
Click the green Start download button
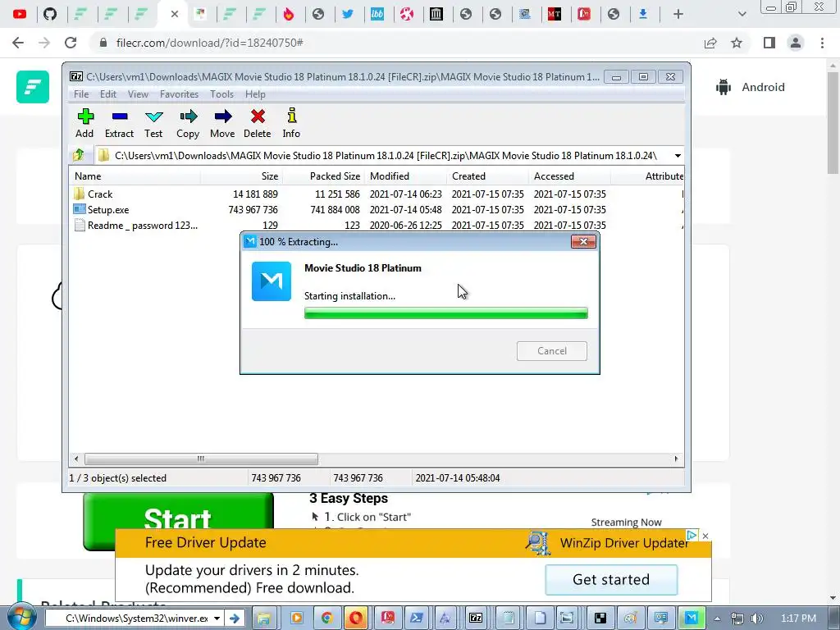tap(178, 521)
